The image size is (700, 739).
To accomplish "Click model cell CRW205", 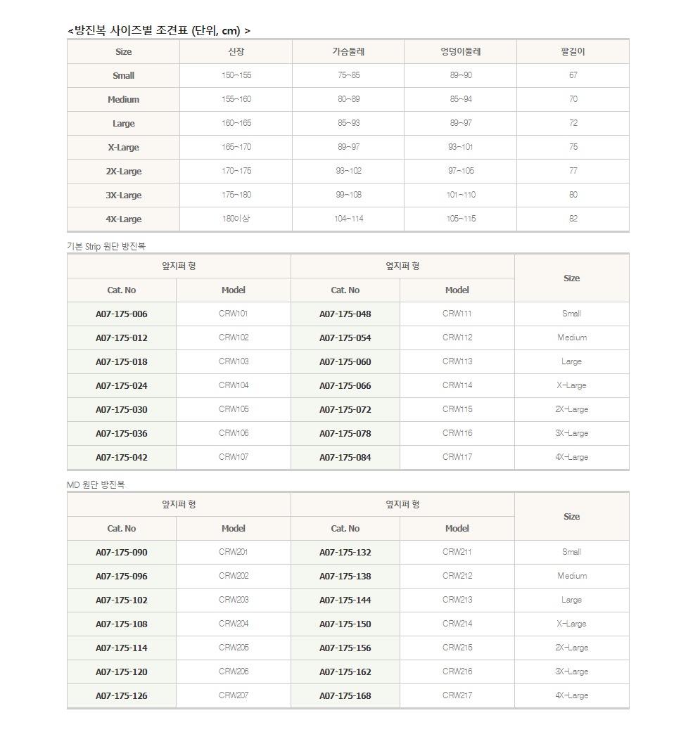I will (x=234, y=648).
